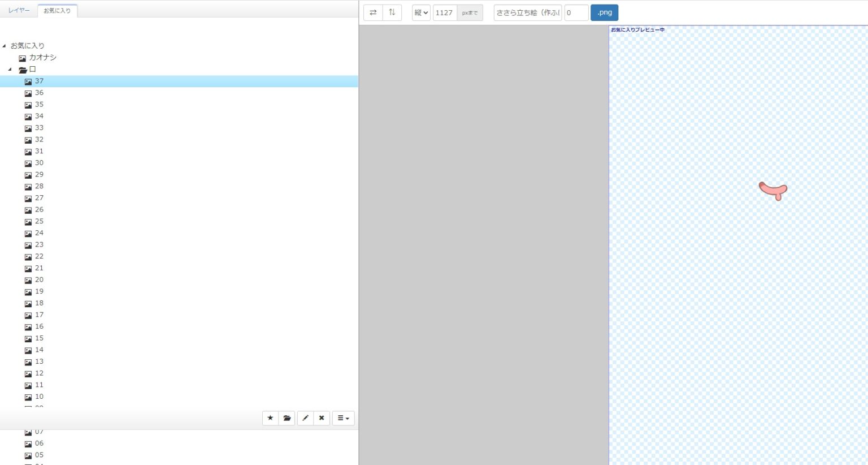The image size is (868, 465).
Task: Click the vertical swap arrows icon
Action: point(392,12)
